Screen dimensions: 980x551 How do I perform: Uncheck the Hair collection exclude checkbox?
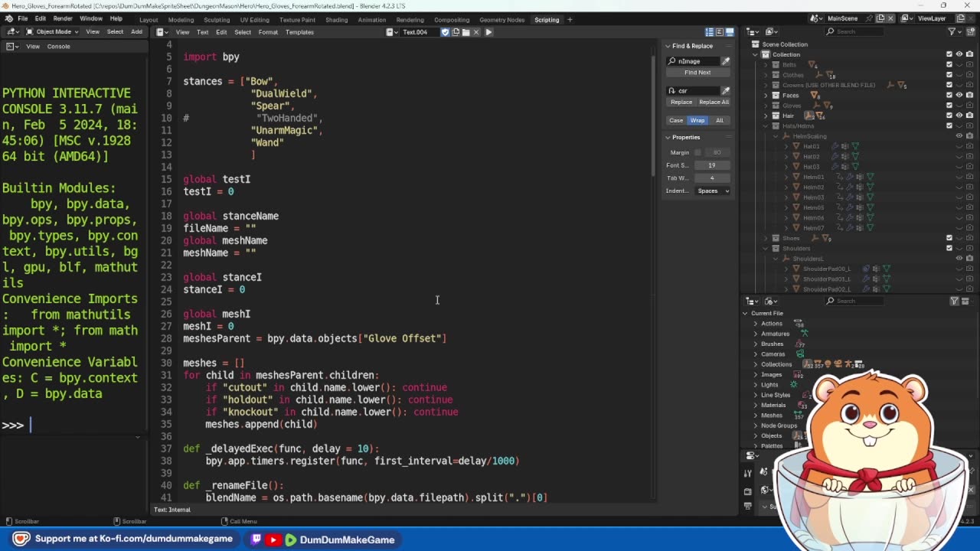tap(949, 116)
